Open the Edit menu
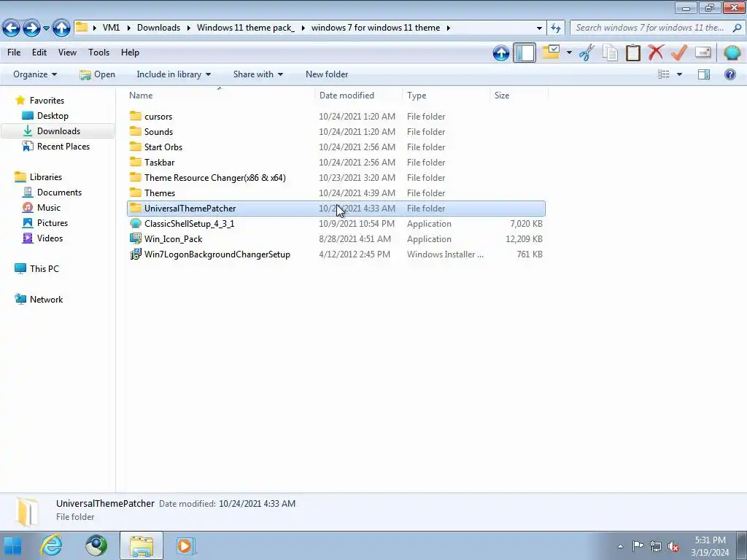The width and height of the screenshot is (747, 560). tap(39, 52)
